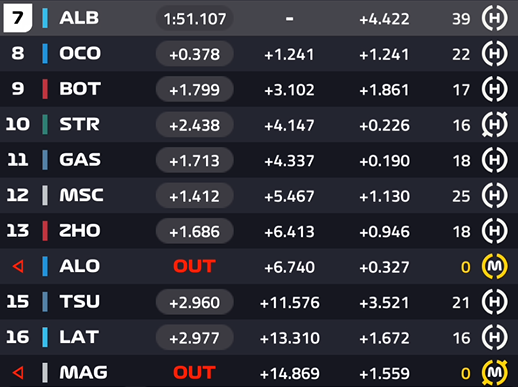Click the red pit arrow beside ALO
Viewport: 518px width, 387px height.
pyautogui.click(x=18, y=266)
